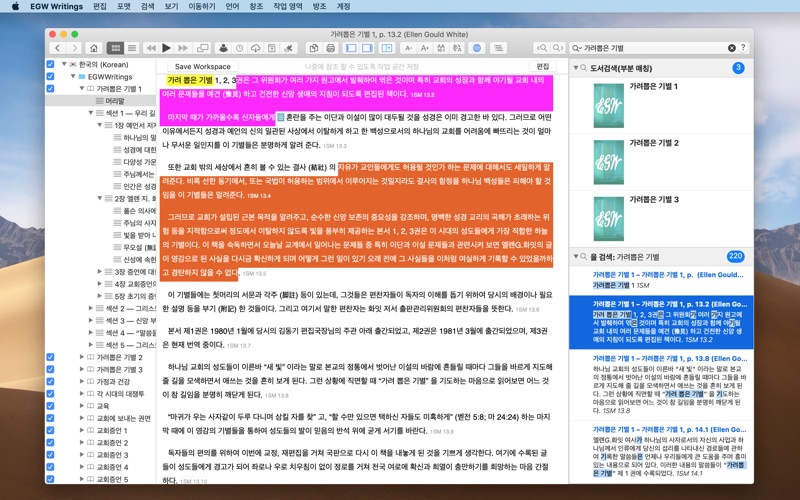The height and width of the screenshot is (500, 800).
Task: Expand the 섹션 2 tree node
Action: pyautogui.click(x=91, y=308)
